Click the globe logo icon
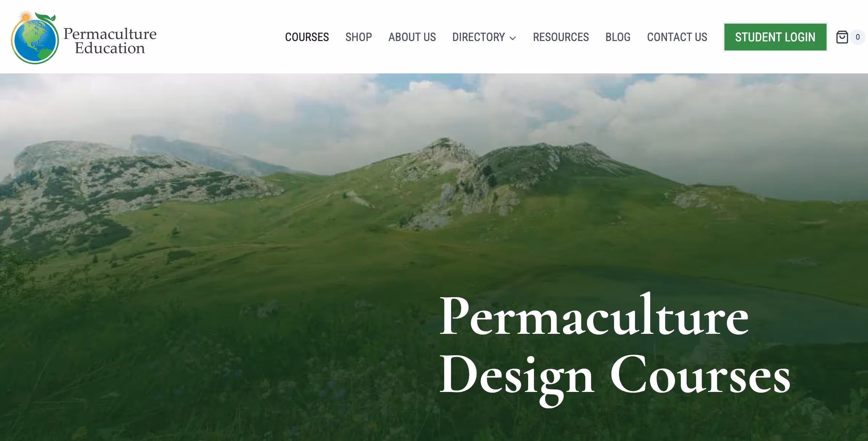The image size is (868, 441). coord(35,38)
